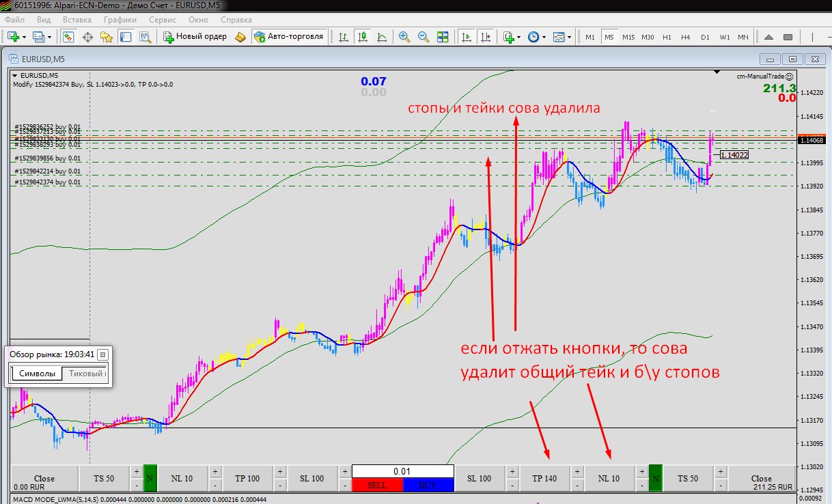832x504 pixels.
Task: Click the Periods clock icon
Action: coord(533,36)
